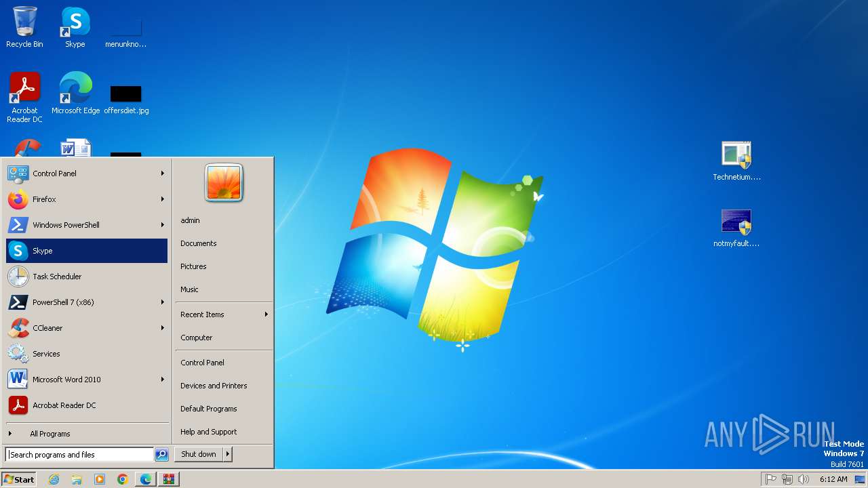Launch Firefox from Start menu
The width and height of the screenshot is (868, 488).
[x=87, y=199]
